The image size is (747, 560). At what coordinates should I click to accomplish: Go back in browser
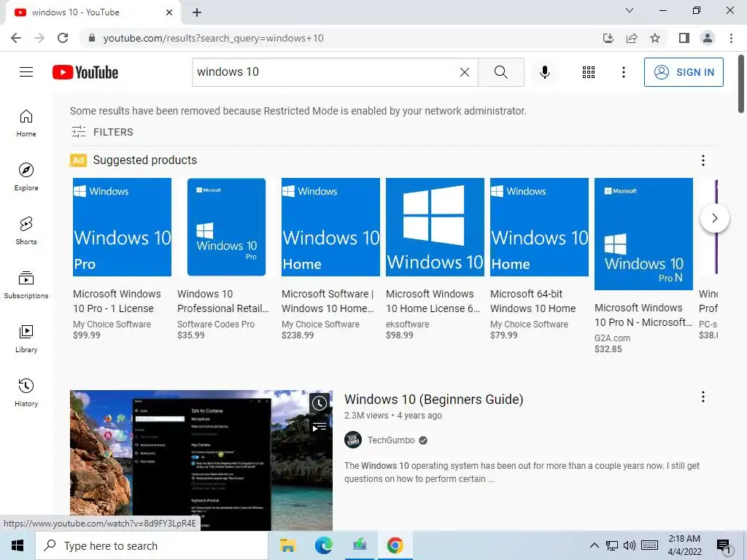pyautogui.click(x=16, y=38)
